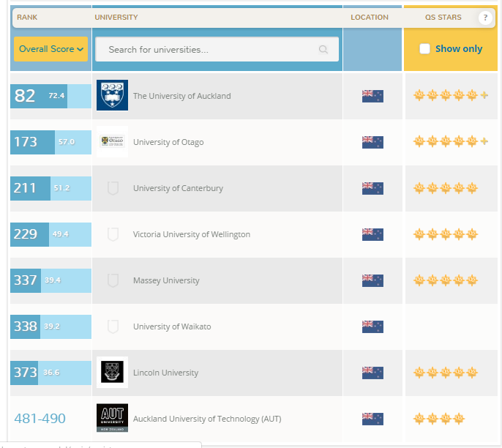
Task: Open Lincoln University link
Action: tap(165, 373)
